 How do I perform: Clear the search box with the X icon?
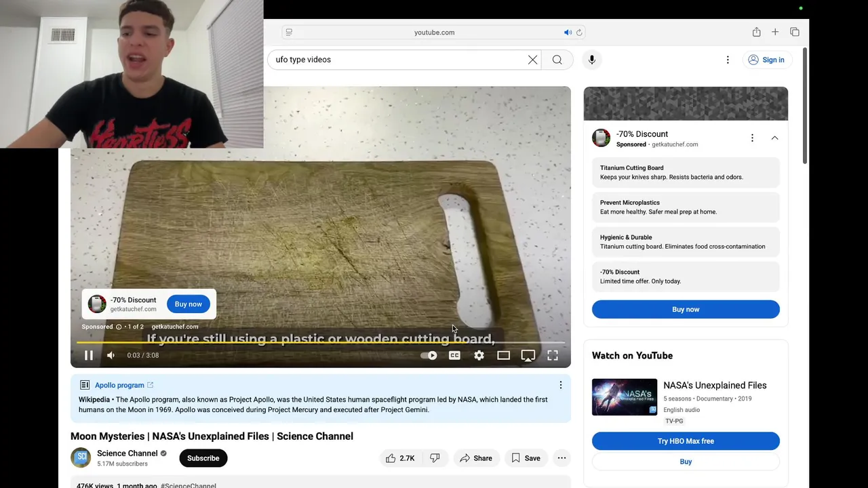pos(533,60)
